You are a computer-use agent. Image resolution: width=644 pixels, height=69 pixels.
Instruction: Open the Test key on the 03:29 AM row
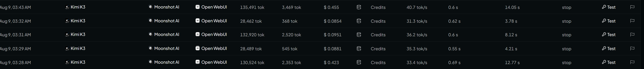pos(609,49)
